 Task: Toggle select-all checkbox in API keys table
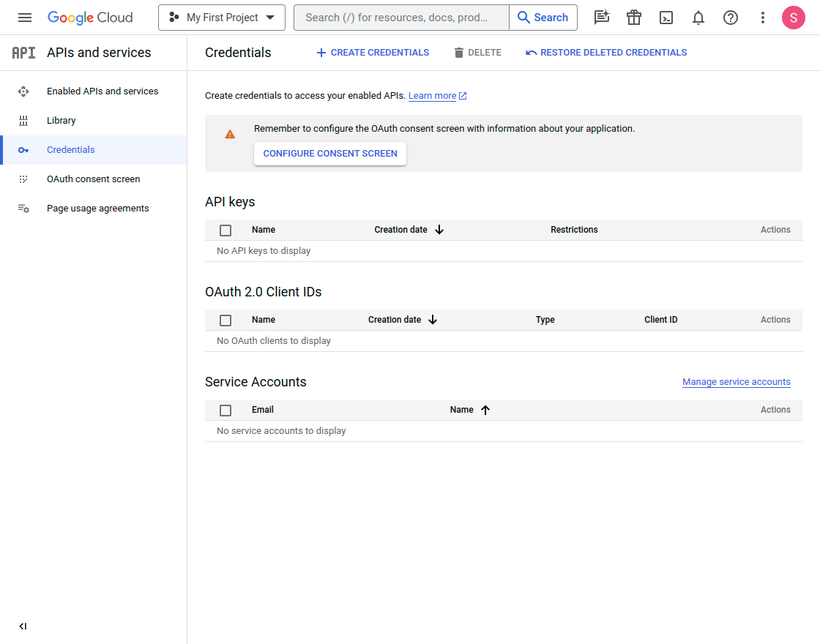tap(225, 231)
